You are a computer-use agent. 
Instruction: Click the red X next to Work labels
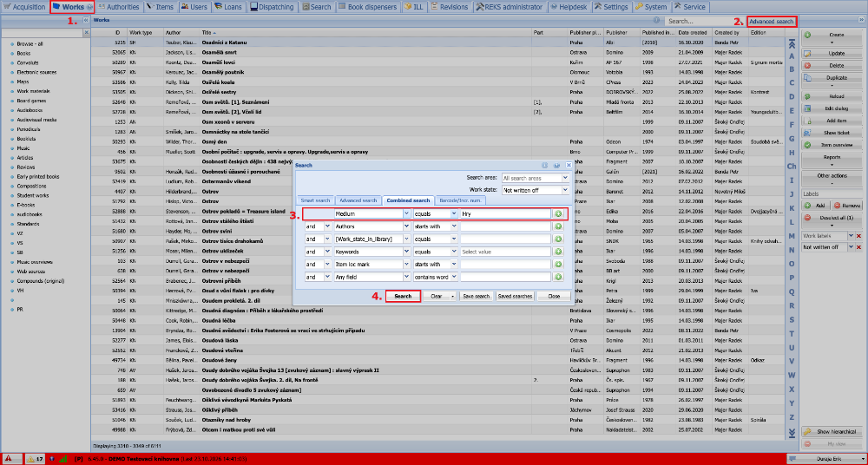(x=858, y=236)
